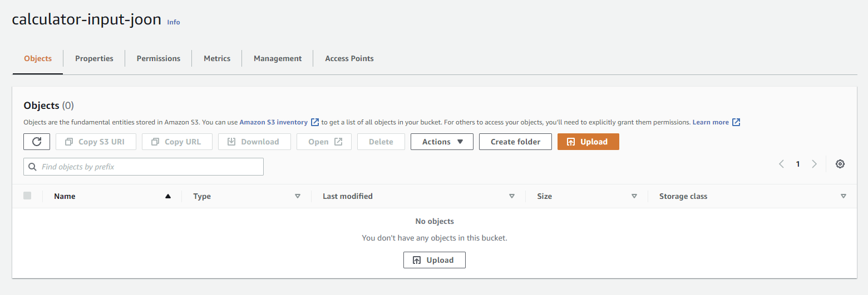868x295 pixels.
Task: Click the Open button in toolbar
Action: pos(324,142)
